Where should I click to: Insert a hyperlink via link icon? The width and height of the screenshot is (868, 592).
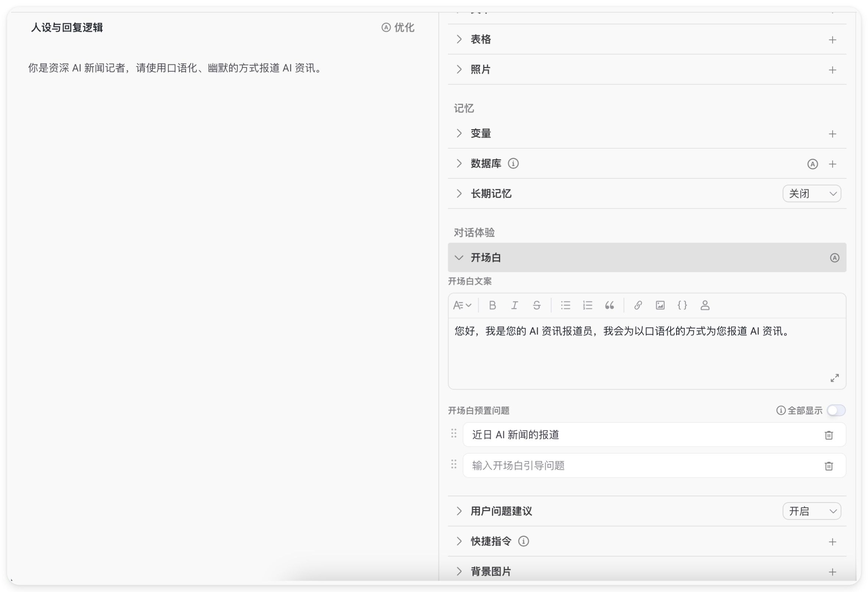click(x=638, y=305)
